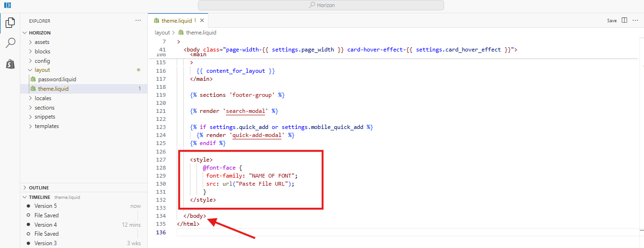Open the Explorer view icon

10,22
